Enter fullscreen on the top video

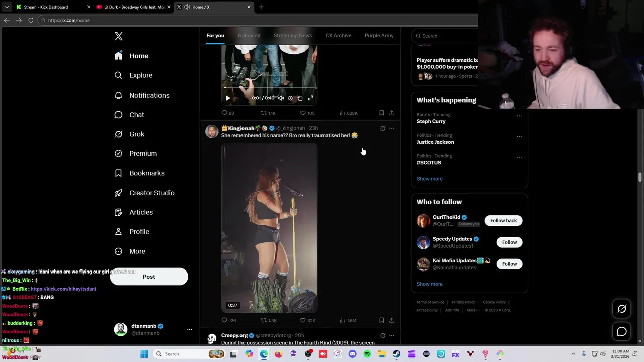click(310, 98)
